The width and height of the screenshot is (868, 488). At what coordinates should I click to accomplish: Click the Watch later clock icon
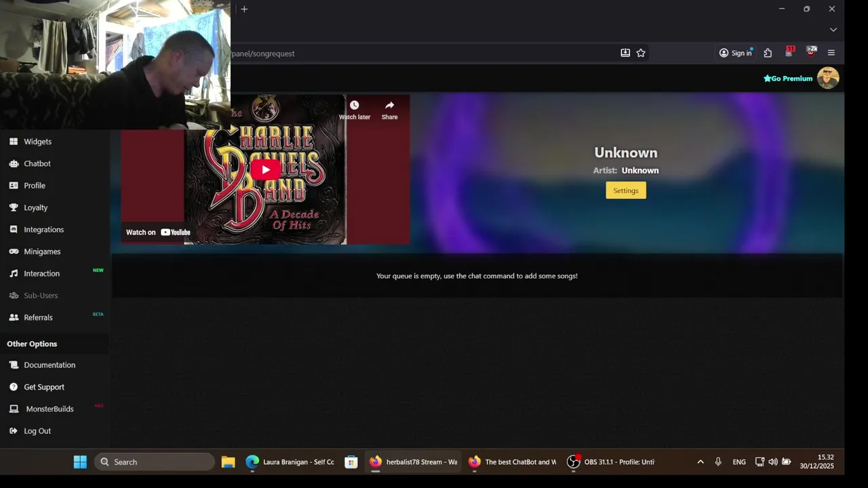[x=354, y=106]
